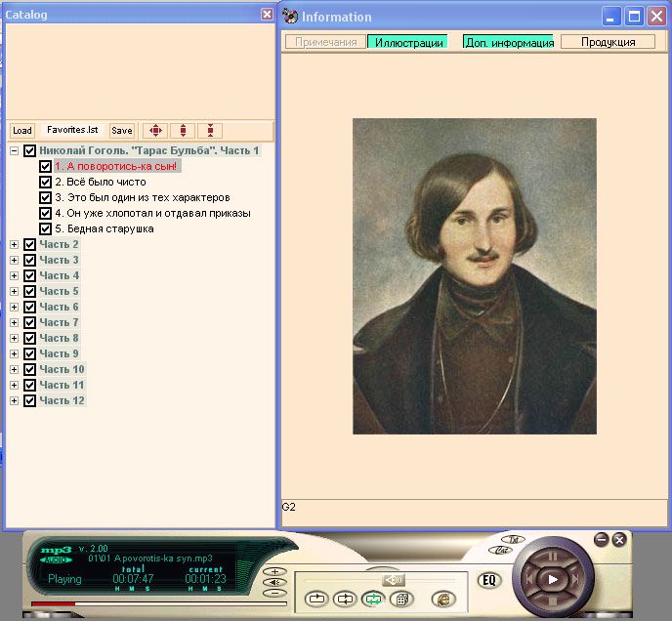The height and width of the screenshot is (621, 672).
Task: Expand the 'Часть 12' tree node
Action: [14, 400]
